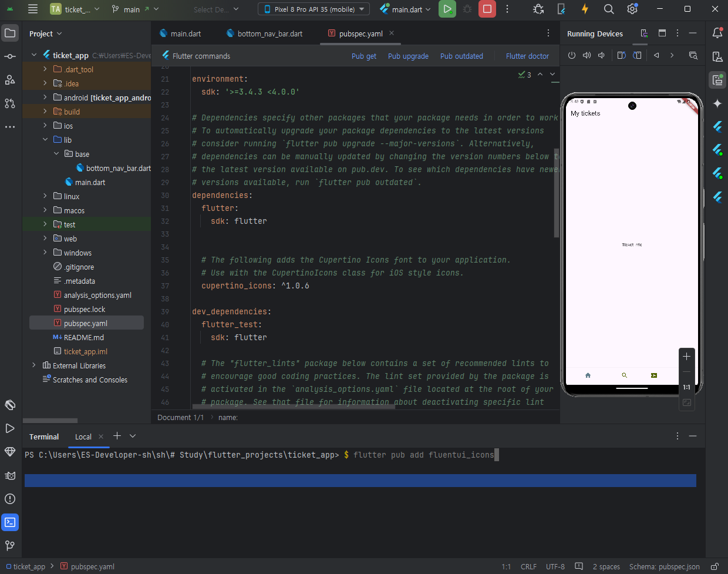Open main branch dropdown
This screenshot has width=728, height=574.
coord(135,9)
